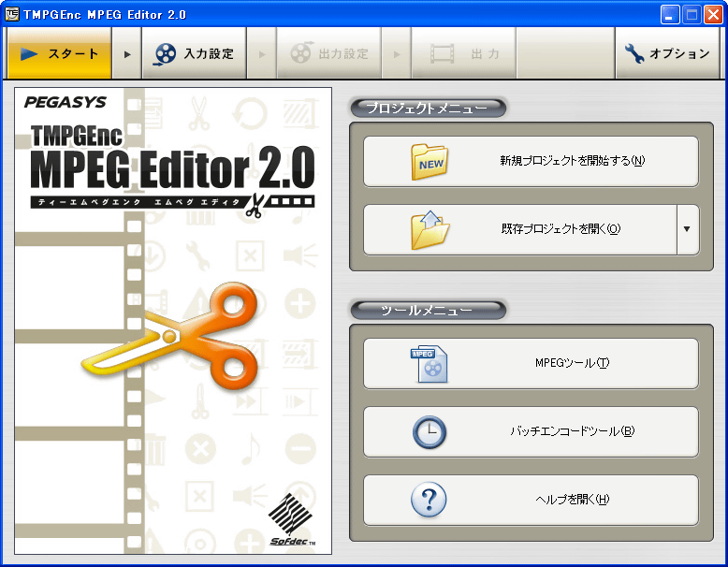Click the TMPGEnc title bar application icon

coord(11,14)
